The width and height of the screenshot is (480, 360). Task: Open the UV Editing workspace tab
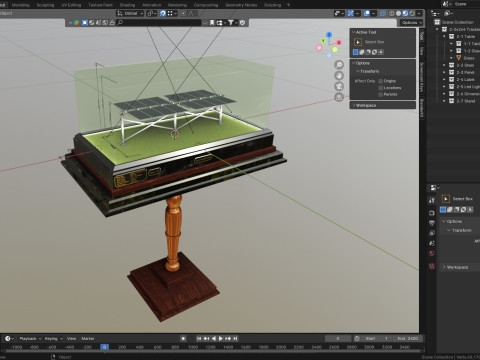point(71,5)
